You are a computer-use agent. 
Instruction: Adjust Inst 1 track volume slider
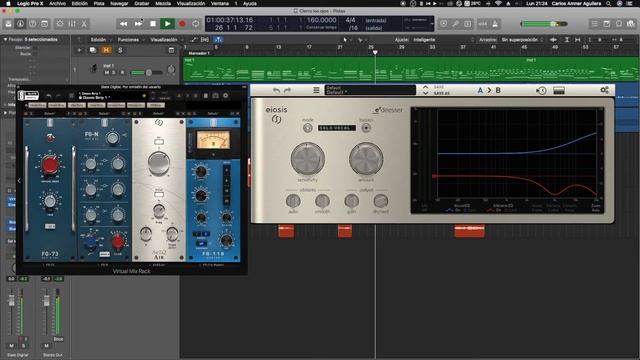(x=146, y=73)
